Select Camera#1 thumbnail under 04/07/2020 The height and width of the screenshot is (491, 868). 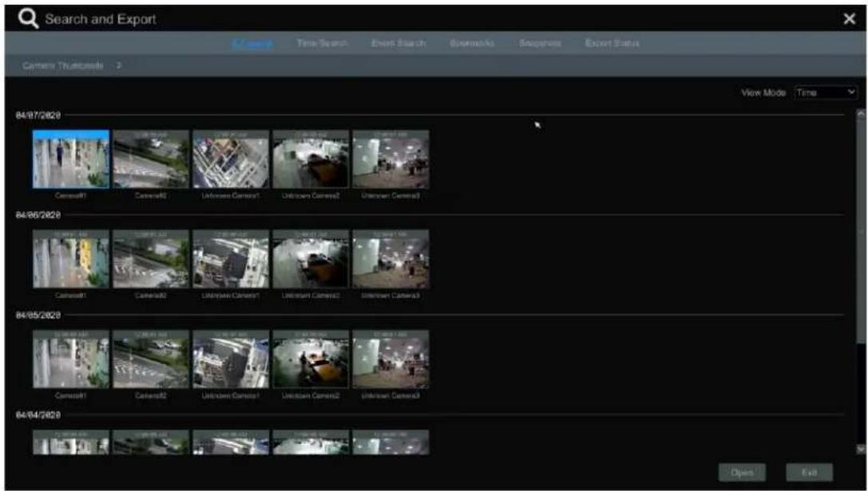coord(71,160)
